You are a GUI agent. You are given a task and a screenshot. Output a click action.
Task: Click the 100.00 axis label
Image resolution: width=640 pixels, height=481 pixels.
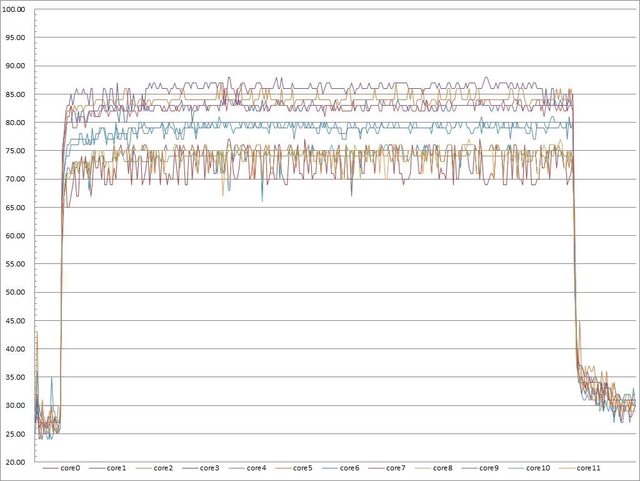17,9
